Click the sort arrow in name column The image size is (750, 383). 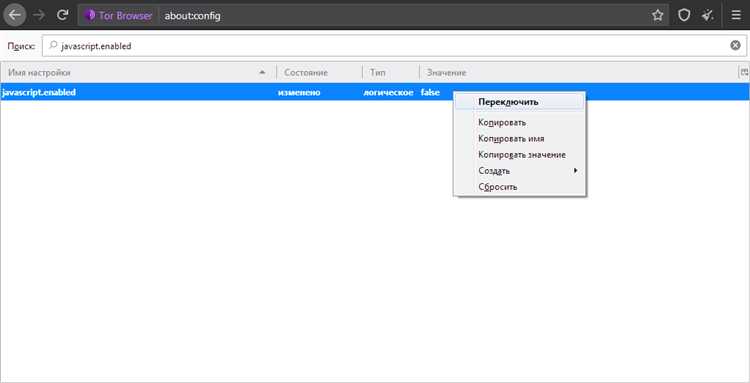[262, 73]
